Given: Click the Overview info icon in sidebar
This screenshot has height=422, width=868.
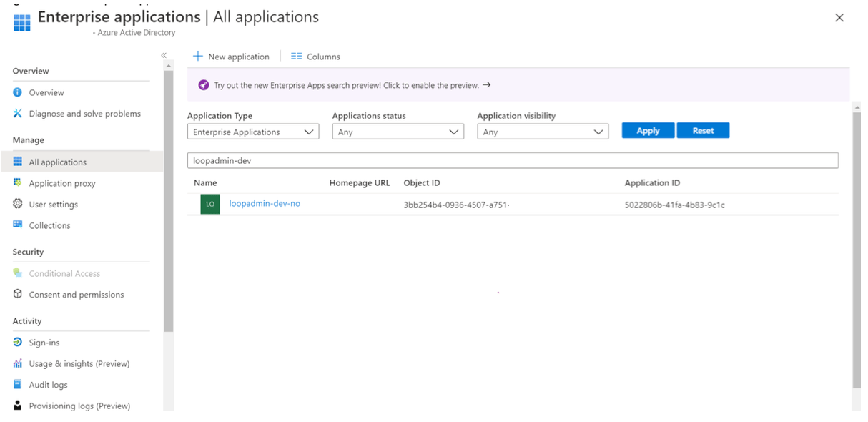Looking at the screenshot, I should [18, 92].
